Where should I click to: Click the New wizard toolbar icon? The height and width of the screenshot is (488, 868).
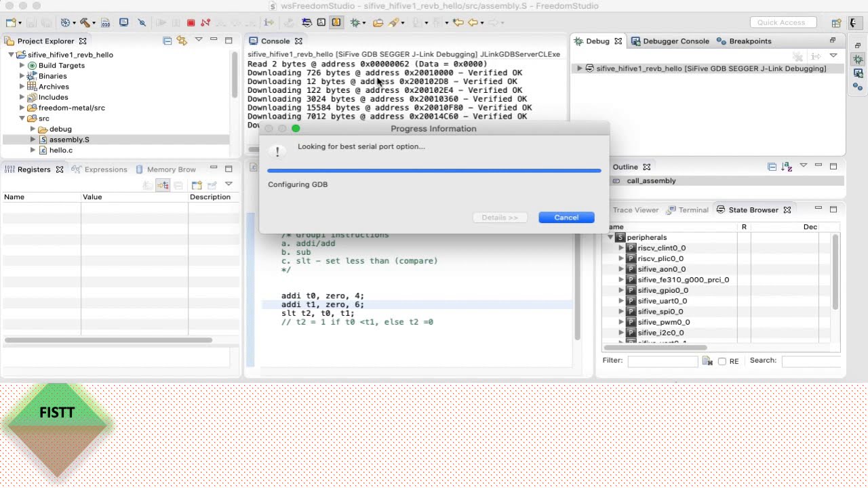pos(11,22)
